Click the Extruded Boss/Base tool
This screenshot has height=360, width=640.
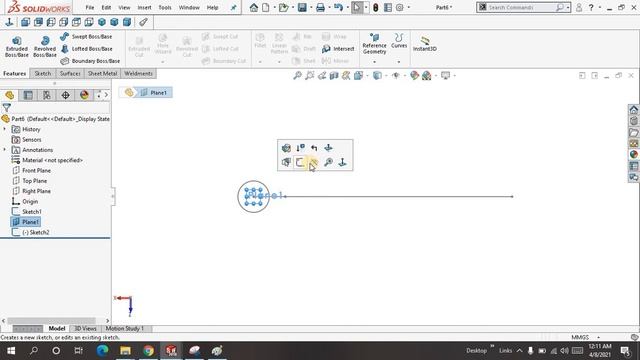coord(17,47)
